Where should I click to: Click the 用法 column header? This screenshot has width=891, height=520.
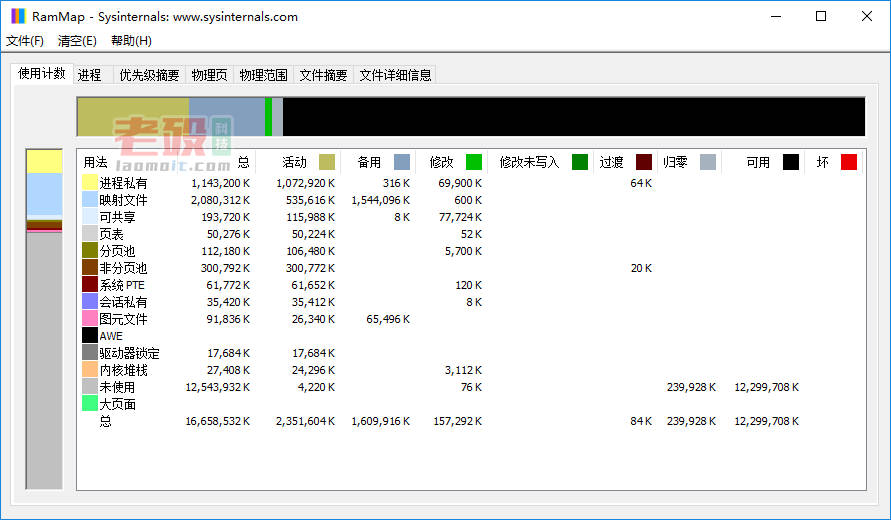(x=95, y=163)
